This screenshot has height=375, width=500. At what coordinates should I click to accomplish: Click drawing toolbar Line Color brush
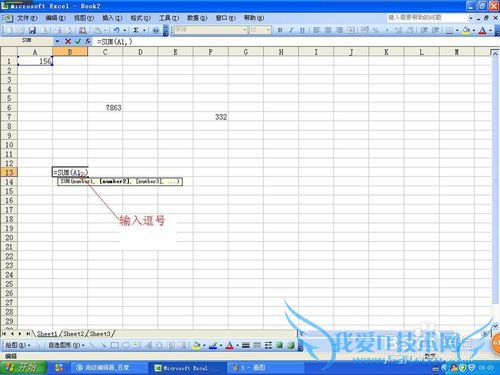pyautogui.click(x=212, y=345)
